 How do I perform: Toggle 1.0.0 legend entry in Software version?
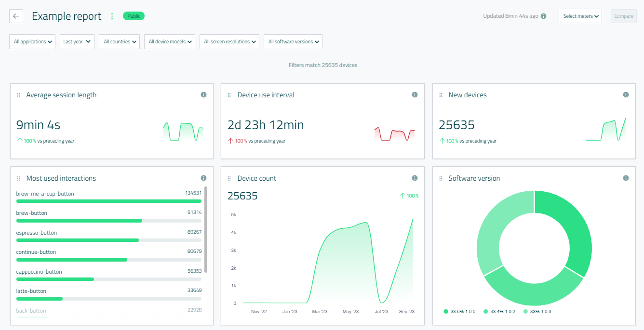[459, 312]
